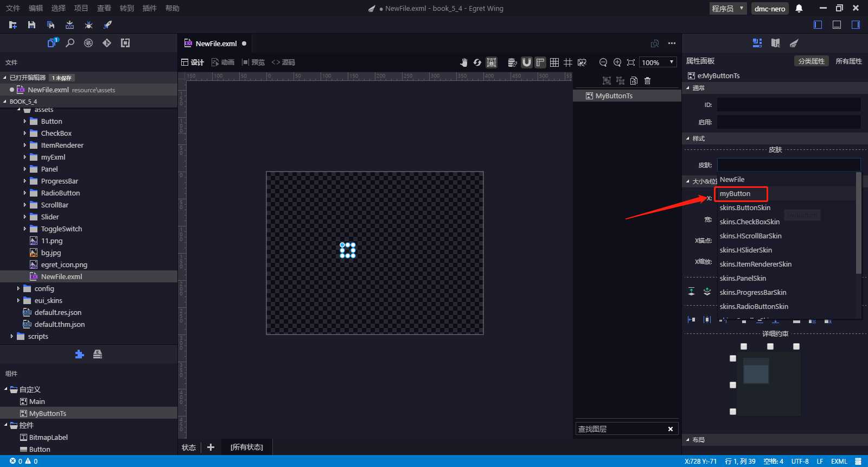Collapse the 自定义 component group

(7, 389)
